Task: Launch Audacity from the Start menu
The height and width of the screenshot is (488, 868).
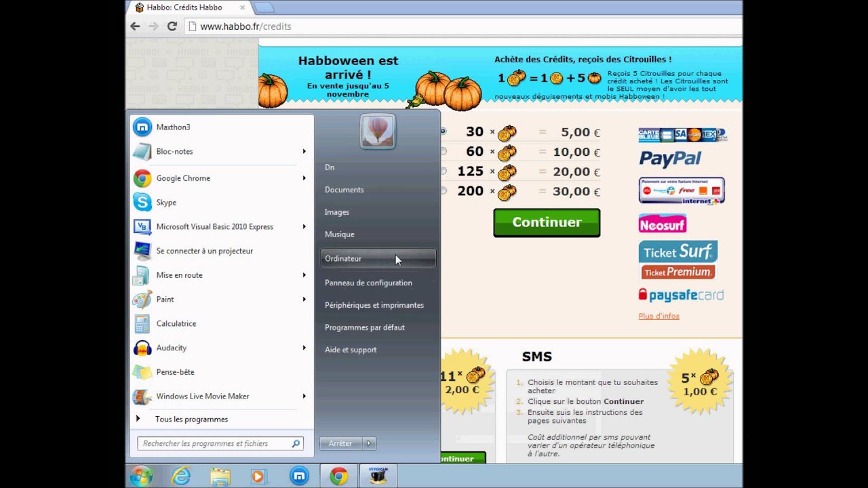Action: point(220,348)
